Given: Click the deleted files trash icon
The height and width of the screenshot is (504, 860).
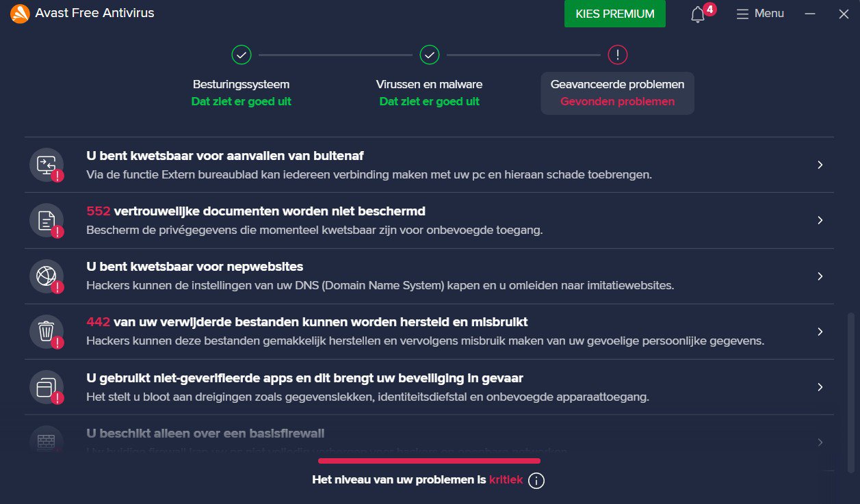Looking at the screenshot, I should (47, 332).
